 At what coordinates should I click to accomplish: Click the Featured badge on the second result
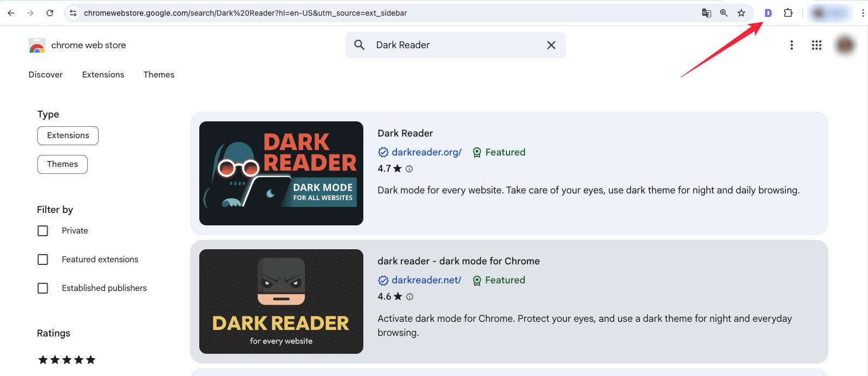(x=499, y=280)
